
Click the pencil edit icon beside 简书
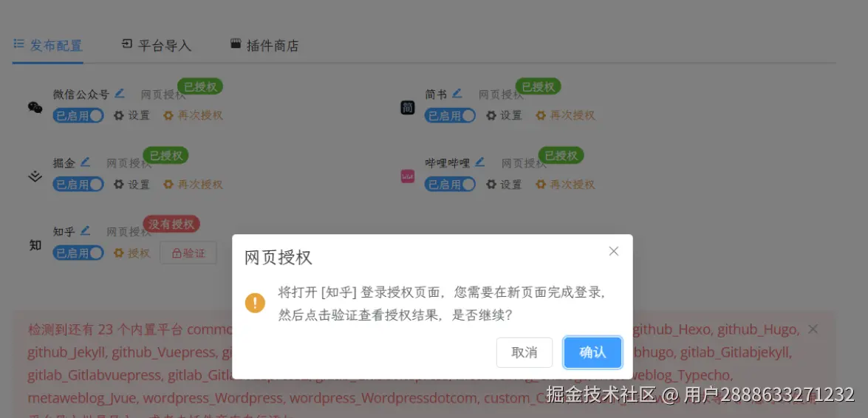pos(457,94)
